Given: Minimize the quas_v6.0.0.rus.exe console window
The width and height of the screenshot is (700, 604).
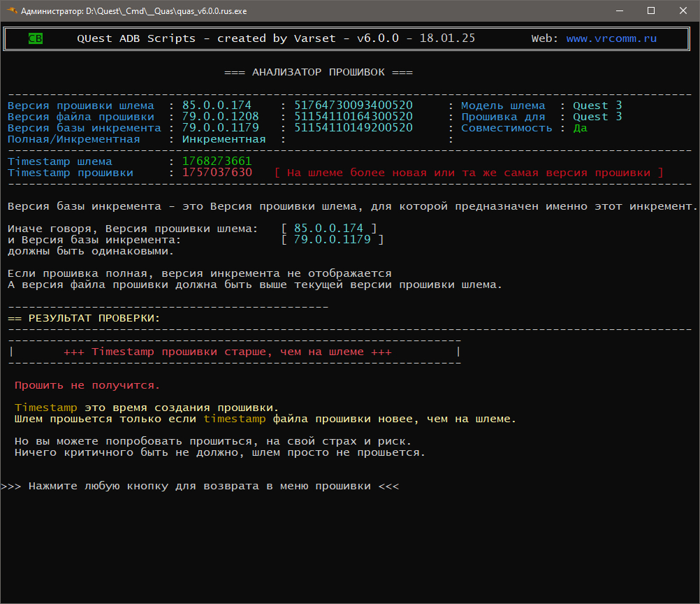Looking at the screenshot, I should click(619, 10).
